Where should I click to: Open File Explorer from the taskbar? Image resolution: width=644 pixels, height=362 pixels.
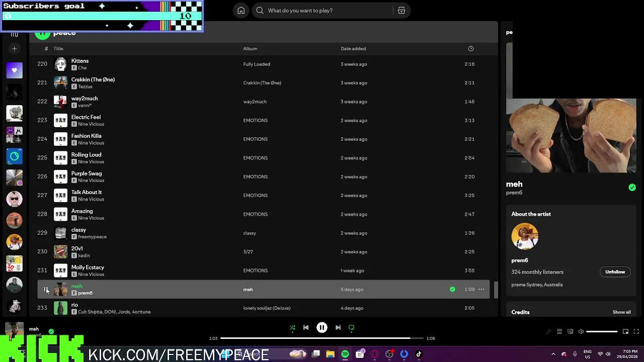pos(330,354)
